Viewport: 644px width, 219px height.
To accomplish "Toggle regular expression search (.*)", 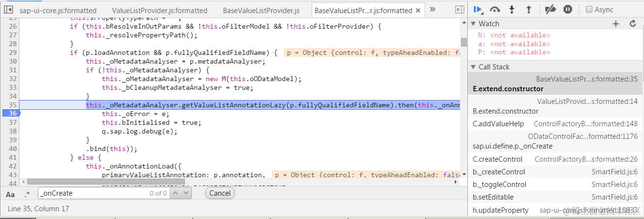I will coord(27,194).
